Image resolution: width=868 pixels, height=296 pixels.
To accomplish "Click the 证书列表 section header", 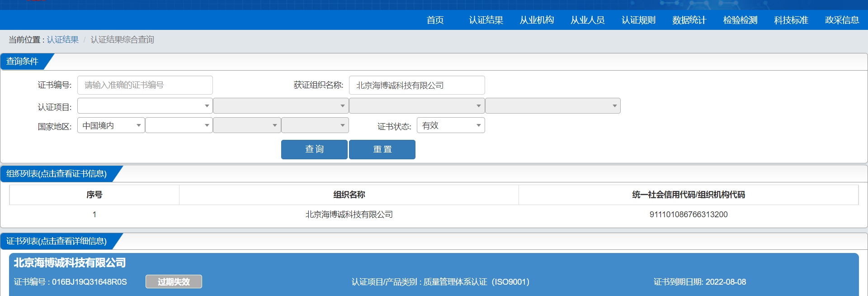I will (57, 241).
